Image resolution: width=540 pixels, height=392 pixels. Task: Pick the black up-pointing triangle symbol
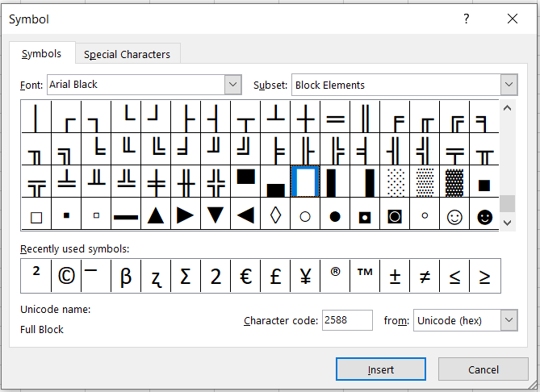coord(156,215)
